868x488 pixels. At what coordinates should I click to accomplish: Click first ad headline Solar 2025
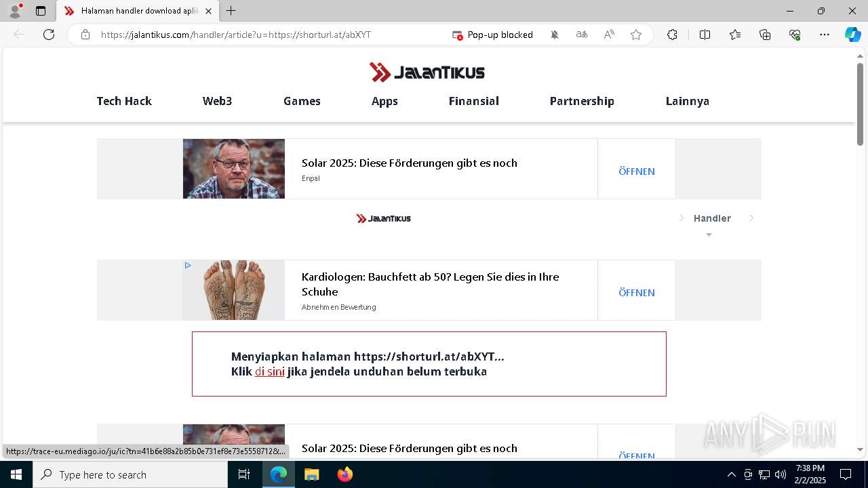(x=410, y=163)
